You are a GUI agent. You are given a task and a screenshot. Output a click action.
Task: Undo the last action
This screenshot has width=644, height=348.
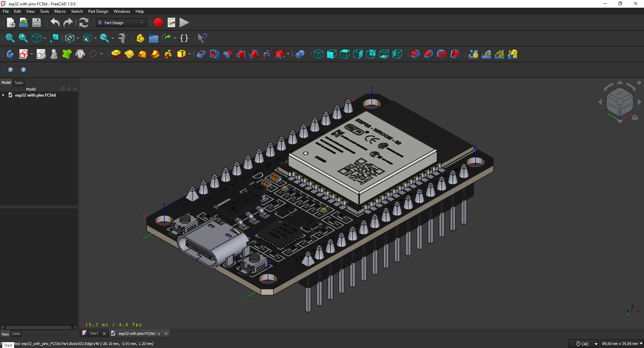pos(55,22)
